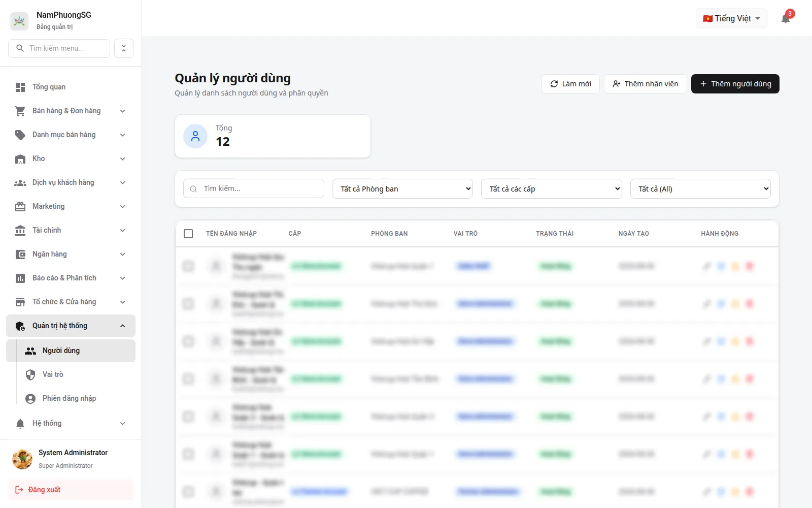
Task: Select Người dùng in sidebar
Action: (x=71, y=351)
